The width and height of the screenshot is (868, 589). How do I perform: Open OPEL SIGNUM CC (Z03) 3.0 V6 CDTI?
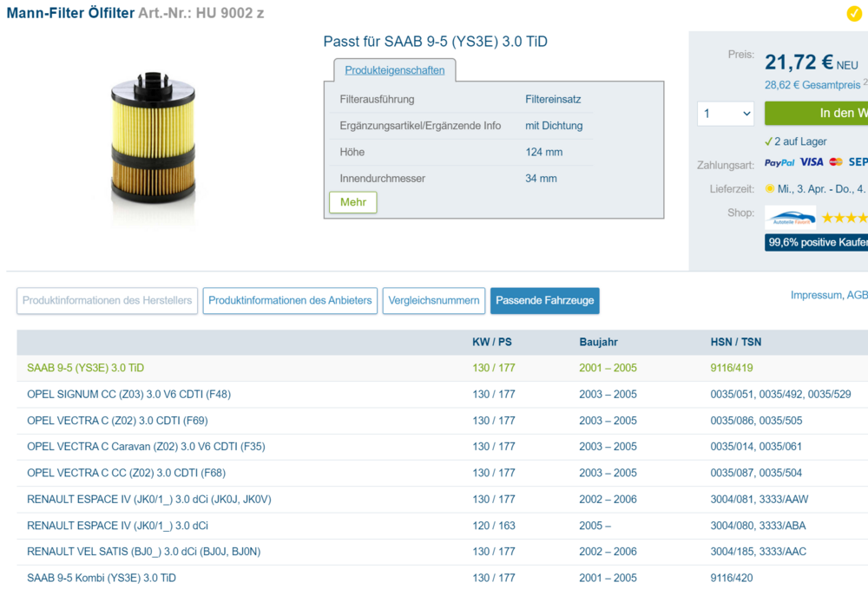click(129, 395)
